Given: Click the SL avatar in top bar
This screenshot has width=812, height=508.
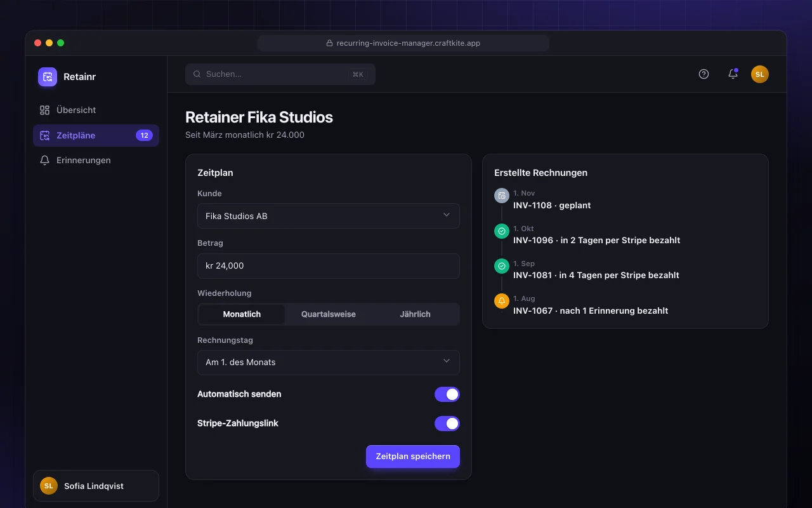Looking at the screenshot, I should (x=760, y=74).
